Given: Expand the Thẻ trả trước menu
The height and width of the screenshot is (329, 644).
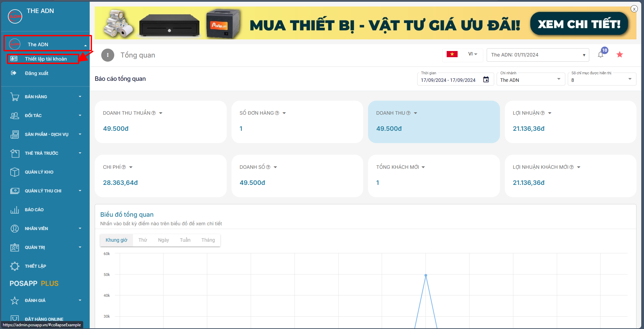Looking at the screenshot, I should pyautogui.click(x=80, y=153).
